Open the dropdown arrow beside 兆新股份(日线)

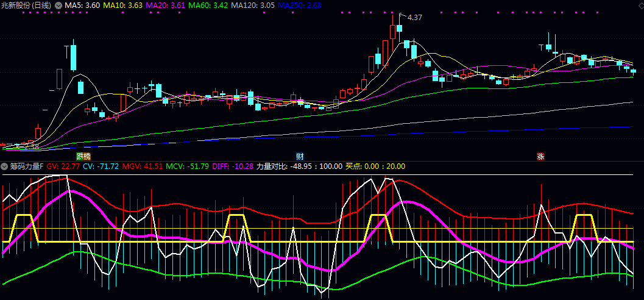pyautogui.click(x=58, y=5)
